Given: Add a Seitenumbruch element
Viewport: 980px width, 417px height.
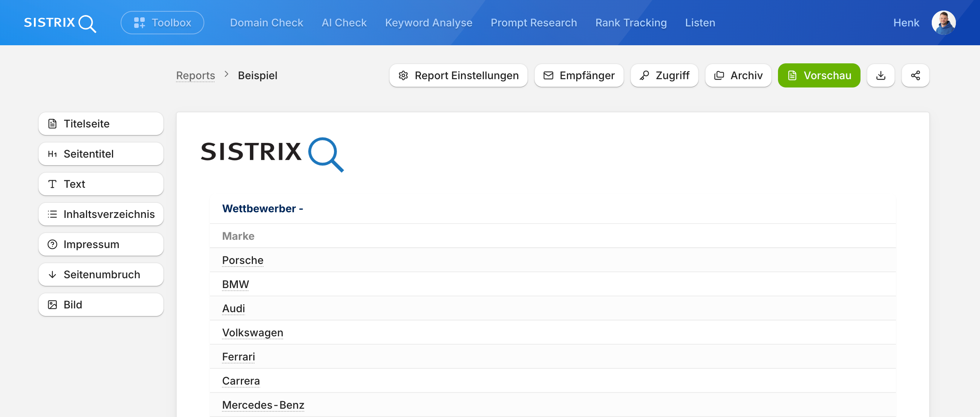Looking at the screenshot, I should coord(101,274).
